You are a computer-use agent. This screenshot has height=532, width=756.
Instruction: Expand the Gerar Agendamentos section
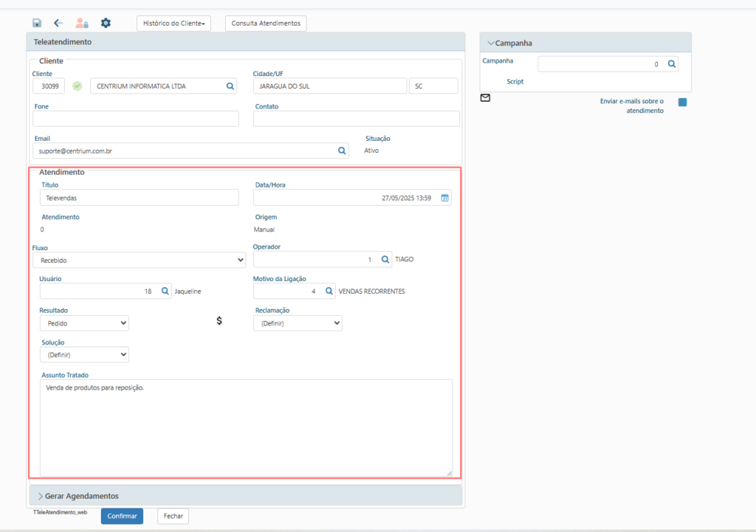(x=245, y=496)
